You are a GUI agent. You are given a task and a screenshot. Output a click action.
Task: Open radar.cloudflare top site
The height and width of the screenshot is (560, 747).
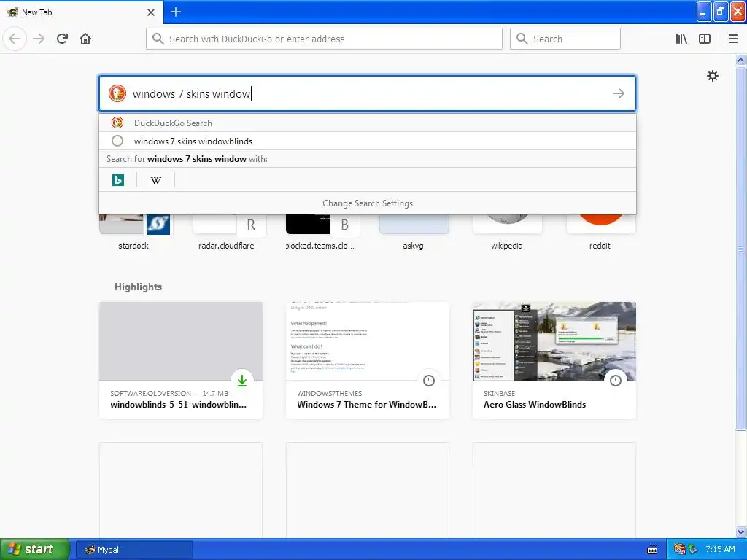(227, 233)
